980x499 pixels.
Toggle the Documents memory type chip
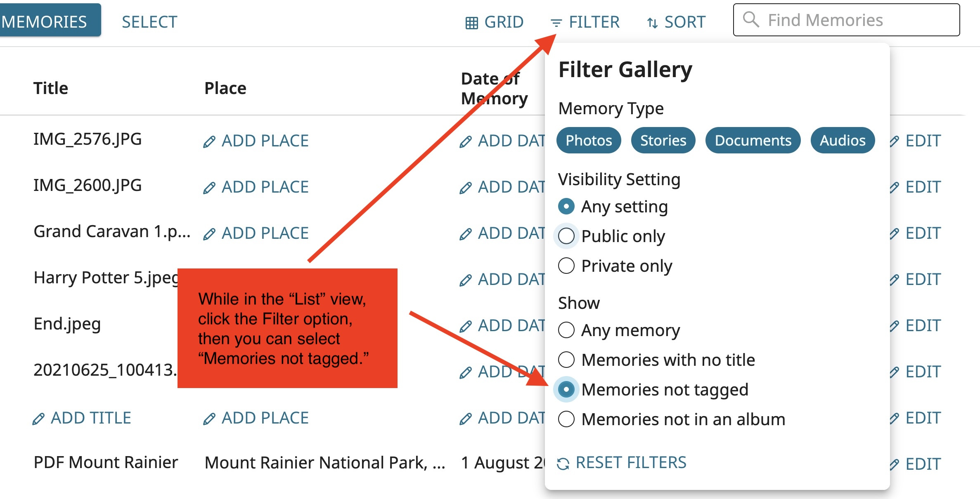(x=753, y=140)
